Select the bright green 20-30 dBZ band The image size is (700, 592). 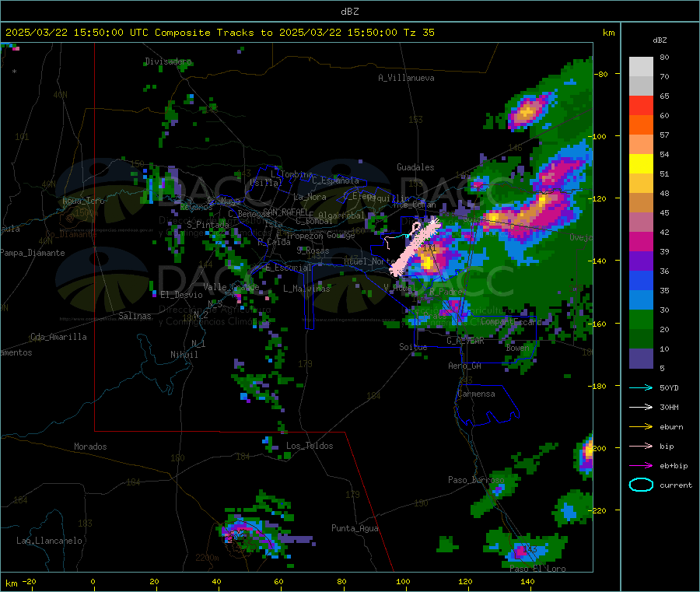pyautogui.click(x=641, y=319)
